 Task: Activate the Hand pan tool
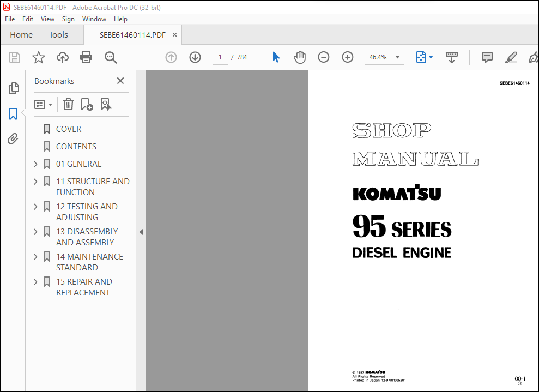point(300,57)
